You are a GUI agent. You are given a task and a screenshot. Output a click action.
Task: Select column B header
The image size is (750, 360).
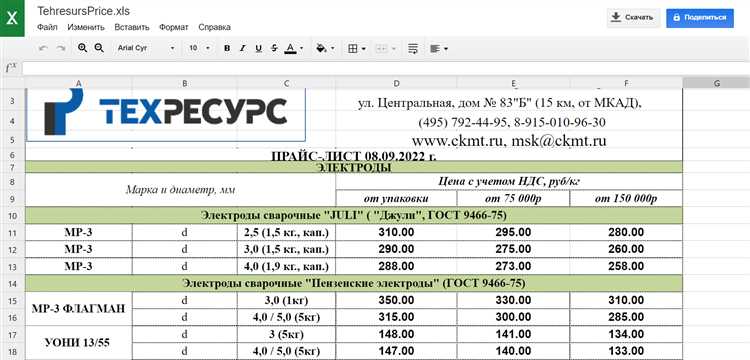[185, 83]
